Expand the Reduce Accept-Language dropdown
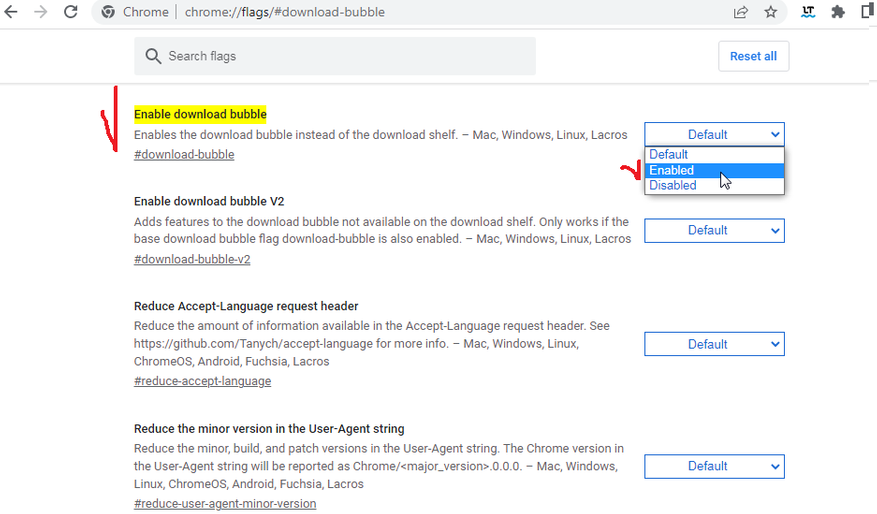Viewport: 877px width, 514px height. pos(714,344)
